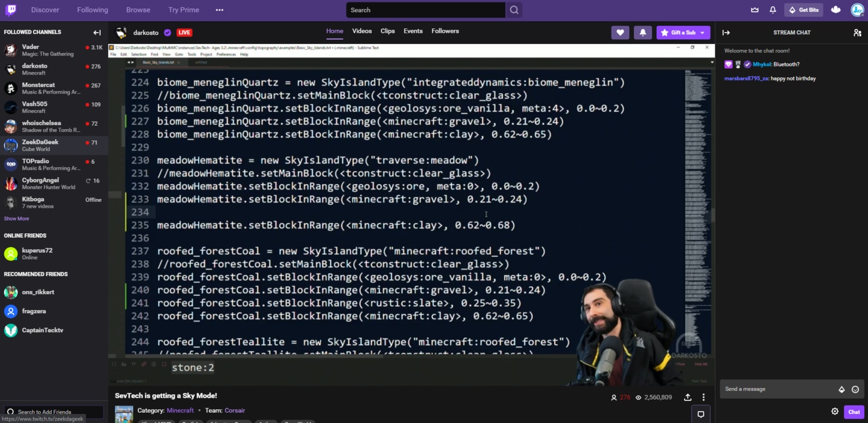Screen dimensions: 868x423
Task: Open the Whispers cloud icon in top bar
Action: point(835,10)
